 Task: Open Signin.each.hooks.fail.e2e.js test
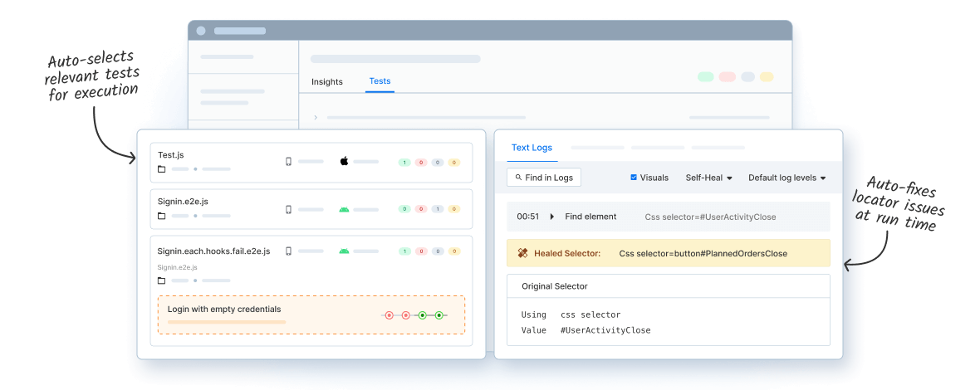pos(213,251)
